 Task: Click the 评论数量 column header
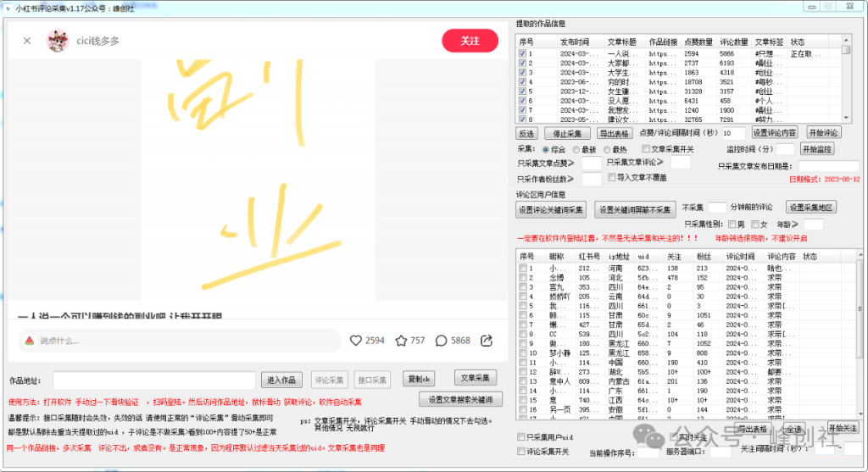click(x=734, y=42)
